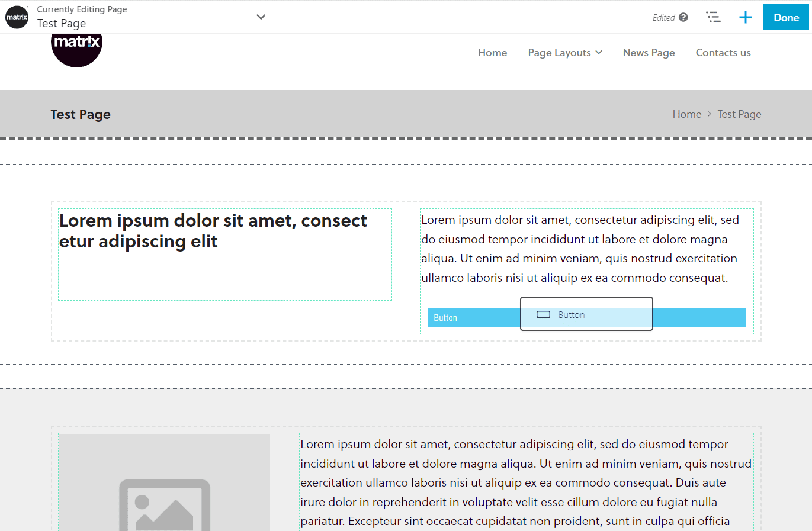Click the Done button
The width and height of the screenshot is (812, 531).
(786, 17)
